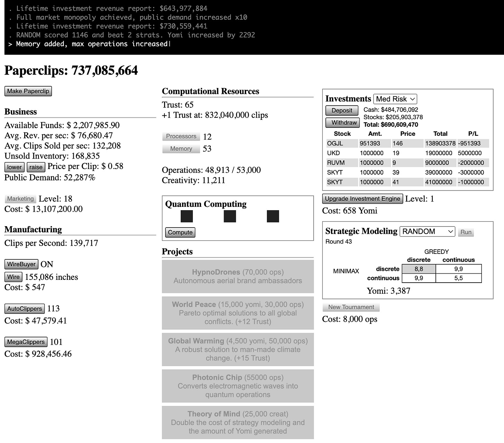This screenshot has height=443, width=504.
Task: Click the middle quantum chip square
Action: point(230,216)
